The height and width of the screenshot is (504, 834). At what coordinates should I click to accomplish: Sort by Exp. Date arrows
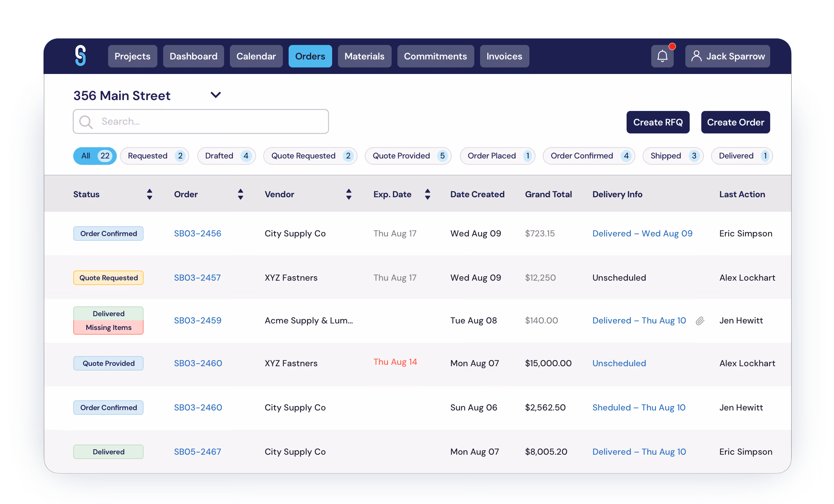coord(428,194)
